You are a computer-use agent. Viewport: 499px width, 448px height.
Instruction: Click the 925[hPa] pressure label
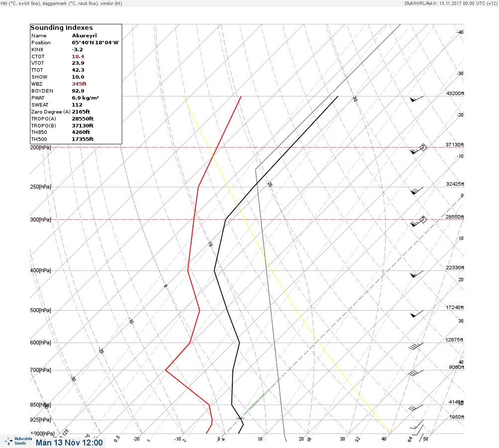click(40, 420)
